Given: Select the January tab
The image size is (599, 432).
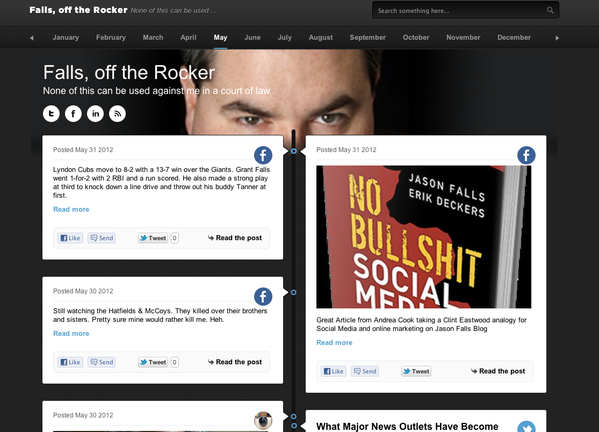Looking at the screenshot, I should click(x=66, y=37).
